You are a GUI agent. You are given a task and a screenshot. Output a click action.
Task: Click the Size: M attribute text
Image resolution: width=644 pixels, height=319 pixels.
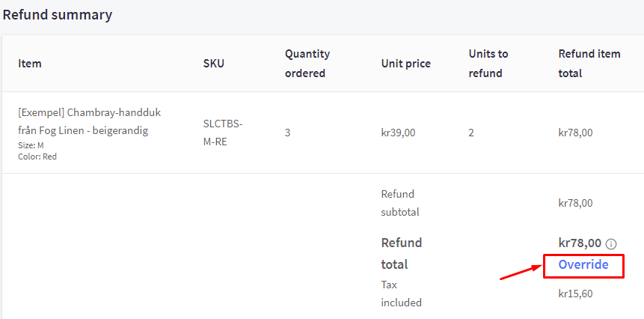pos(31,145)
